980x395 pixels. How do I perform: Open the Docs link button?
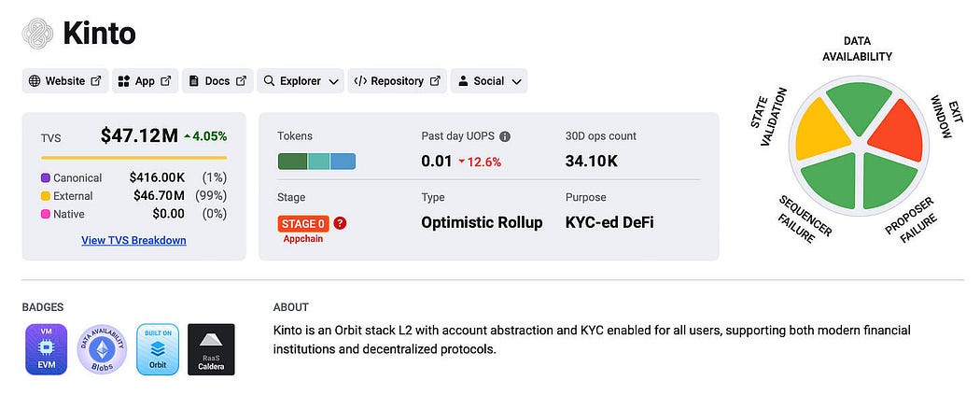pos(217,81)
